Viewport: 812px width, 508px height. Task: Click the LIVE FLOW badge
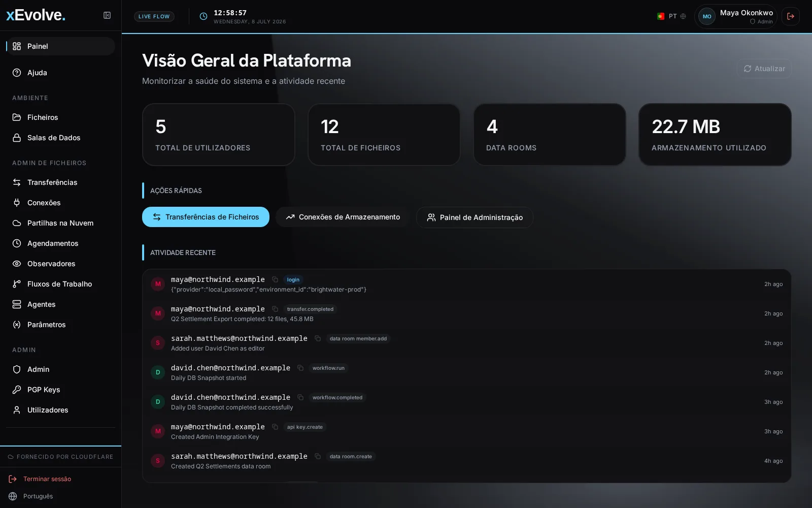(x=154, y=16)
